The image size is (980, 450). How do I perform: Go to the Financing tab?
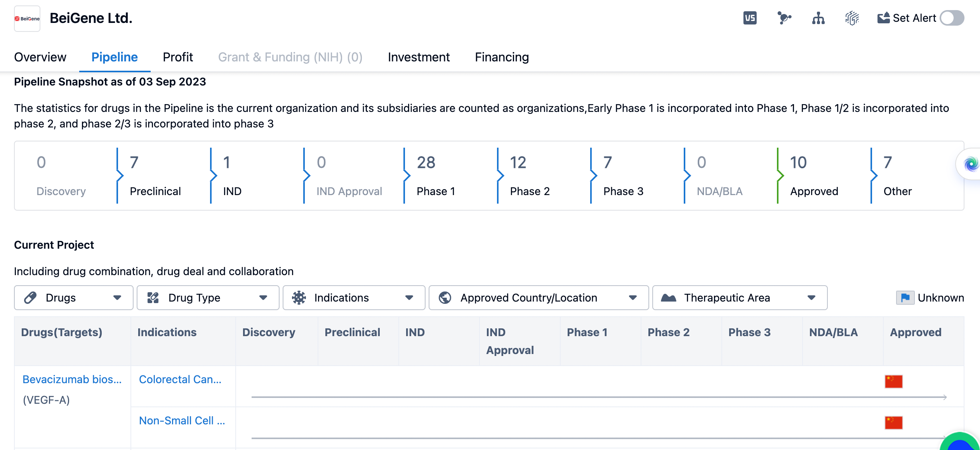(x=502, y=57)
